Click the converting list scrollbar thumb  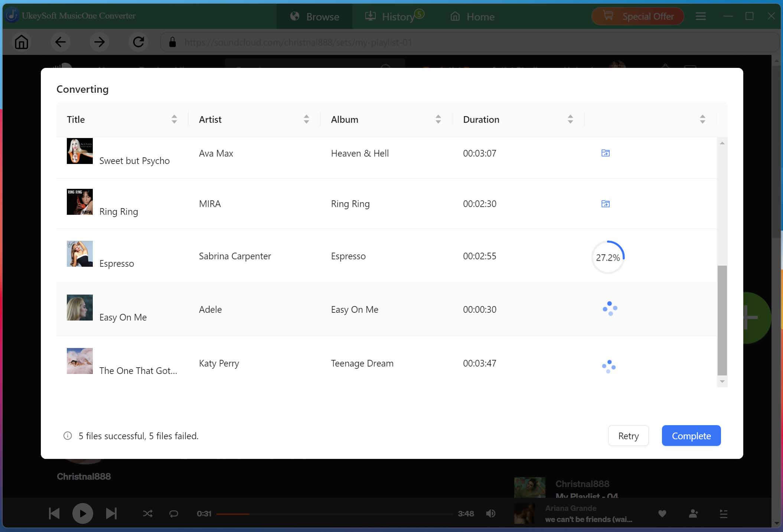[722, 321]
